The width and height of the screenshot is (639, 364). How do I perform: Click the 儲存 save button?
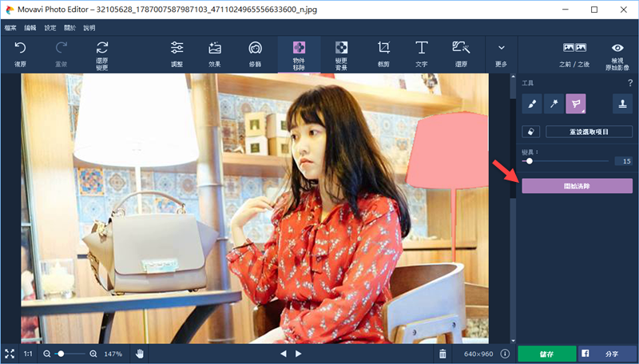pos(546,354)
